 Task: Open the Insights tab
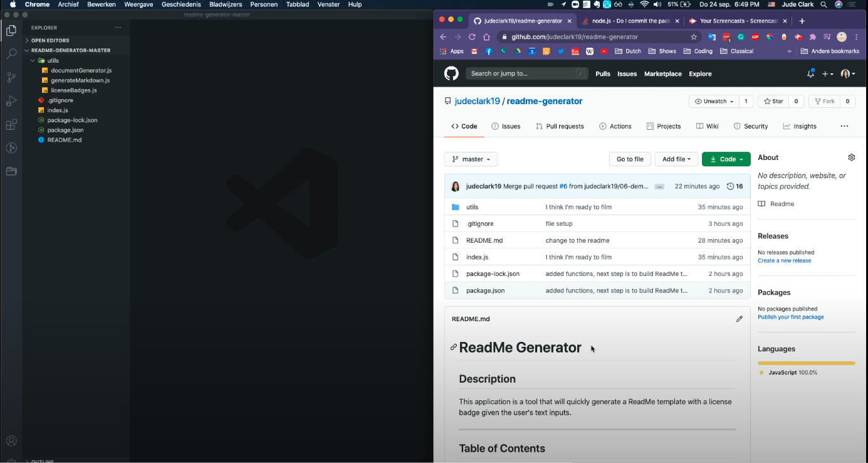point(800,126)
